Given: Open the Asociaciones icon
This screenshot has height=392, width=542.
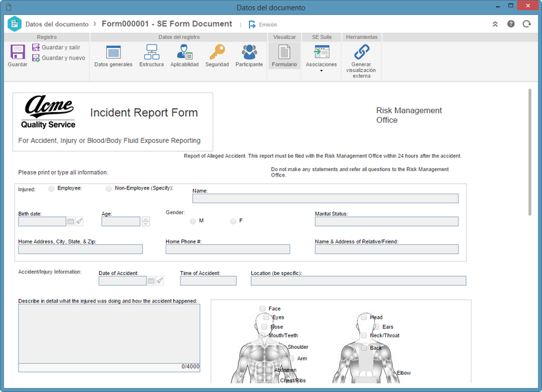Looking at the screenshot, I should (x=322, y=52).
